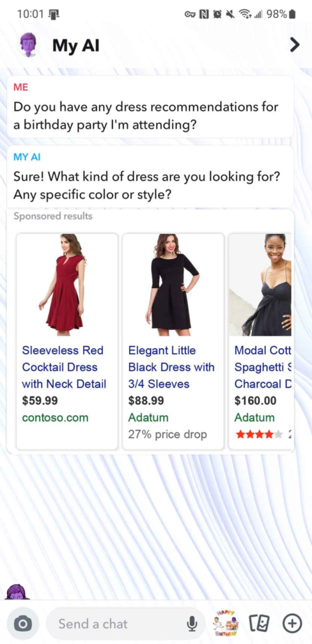Tap the microphone icon to record voice
Viewport: 312px width, 644px height.
[192, 624]
